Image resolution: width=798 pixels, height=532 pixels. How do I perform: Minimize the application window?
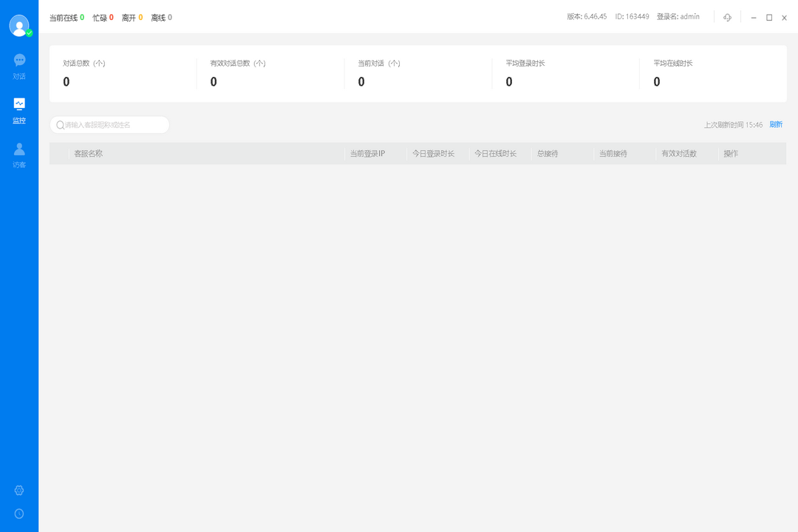tap(754, 18)
